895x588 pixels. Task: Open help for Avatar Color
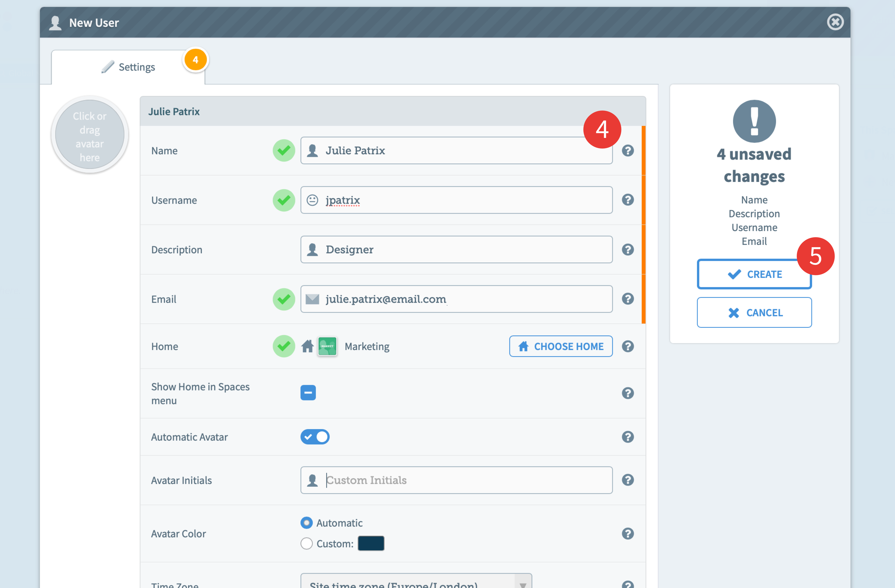628,533
